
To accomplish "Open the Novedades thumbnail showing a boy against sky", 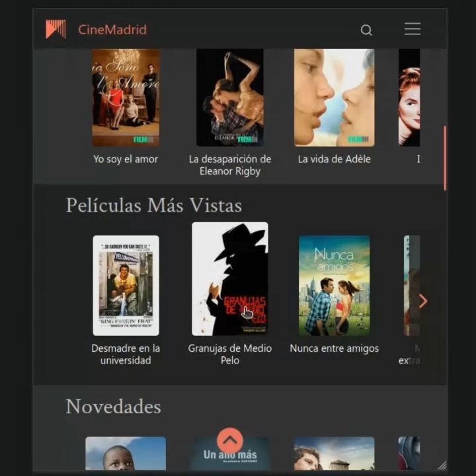I will pyautogui.click(x=126, y=454).
